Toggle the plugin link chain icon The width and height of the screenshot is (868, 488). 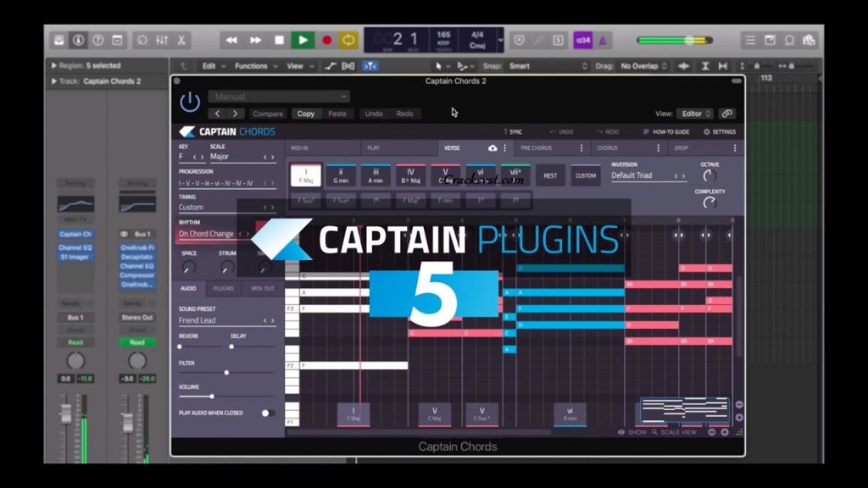coord(726,114)
